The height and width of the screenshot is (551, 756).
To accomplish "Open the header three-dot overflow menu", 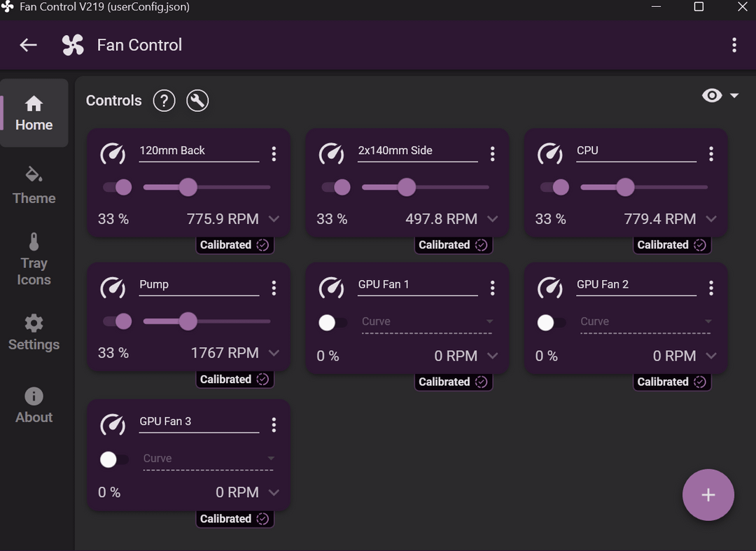I will click(734, 45).
